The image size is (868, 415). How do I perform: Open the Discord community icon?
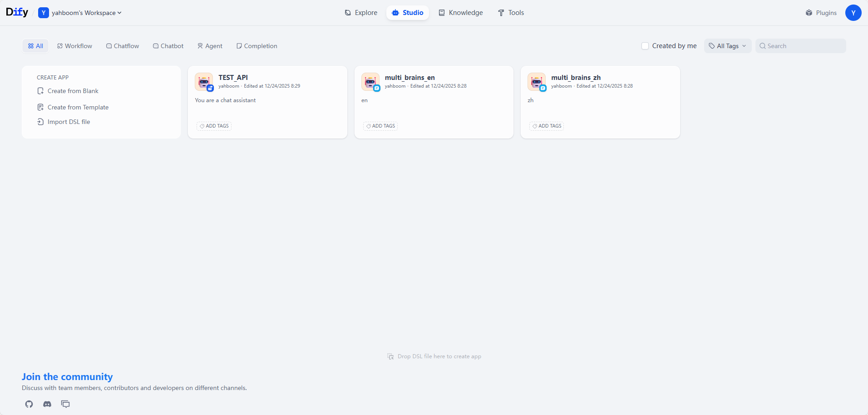(x=47, y=404)
